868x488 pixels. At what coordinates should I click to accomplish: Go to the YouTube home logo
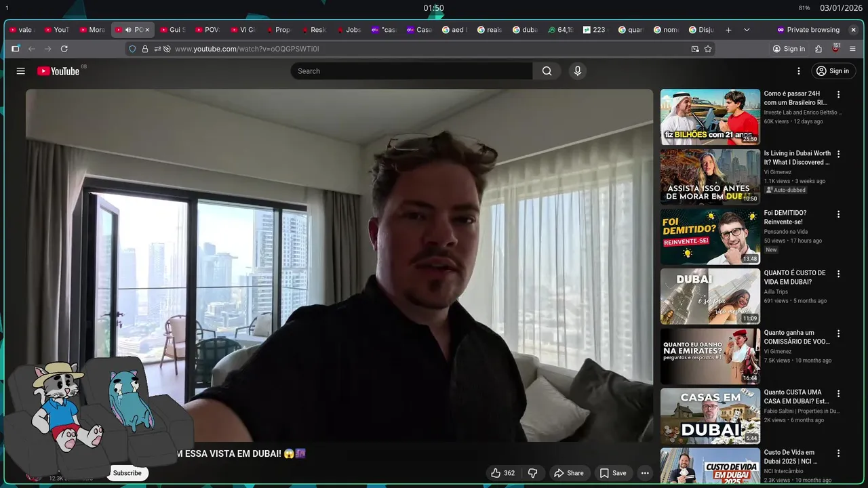pos(58,71)
